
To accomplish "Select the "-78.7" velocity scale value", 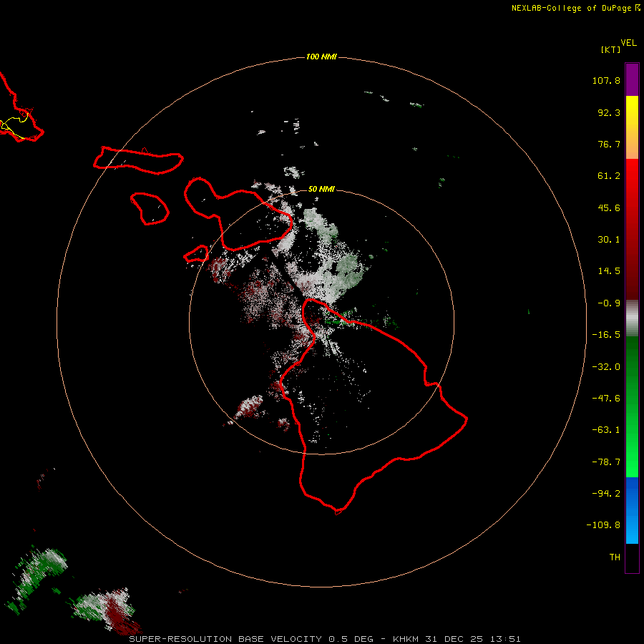I will point(606,462).
